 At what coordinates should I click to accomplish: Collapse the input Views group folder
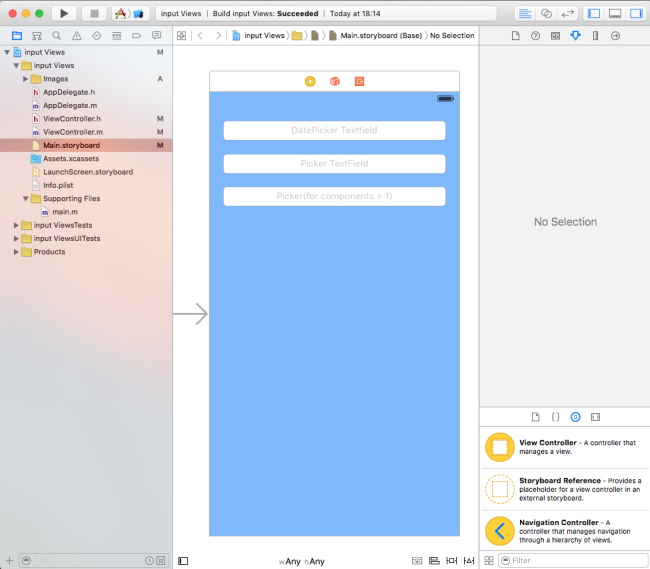pyautogui.click(x=16, y=65)
